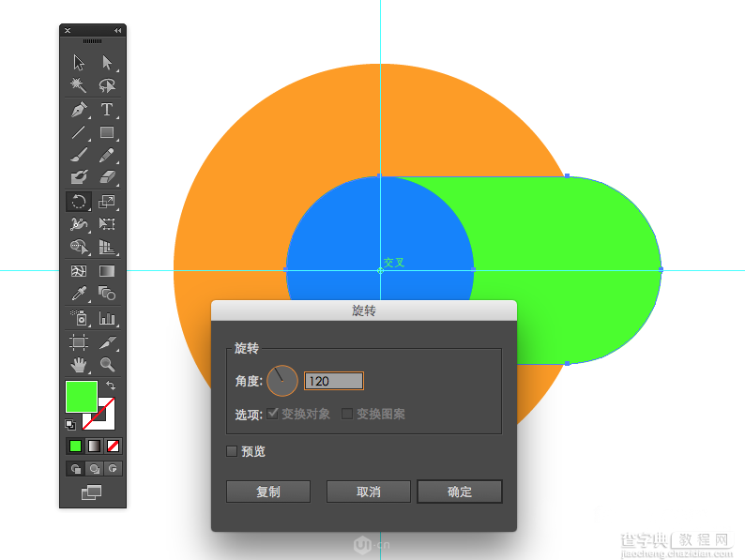745x560 pixels.
Task: Choose the Gradient mode button
Action: point(94,446)
